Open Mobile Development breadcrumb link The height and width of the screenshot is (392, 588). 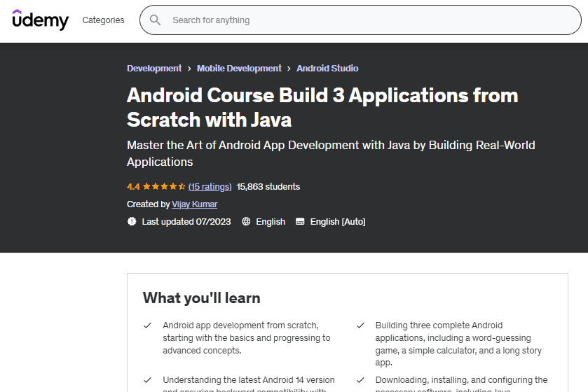click(239, 69)
